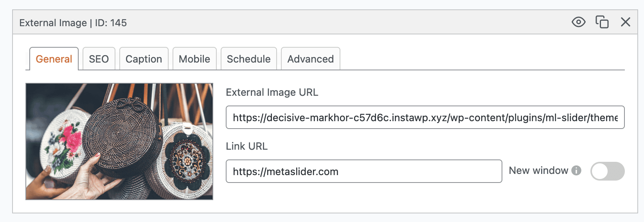Go to the Mobile tab
The image size is (644, 222).
(194, 59)
